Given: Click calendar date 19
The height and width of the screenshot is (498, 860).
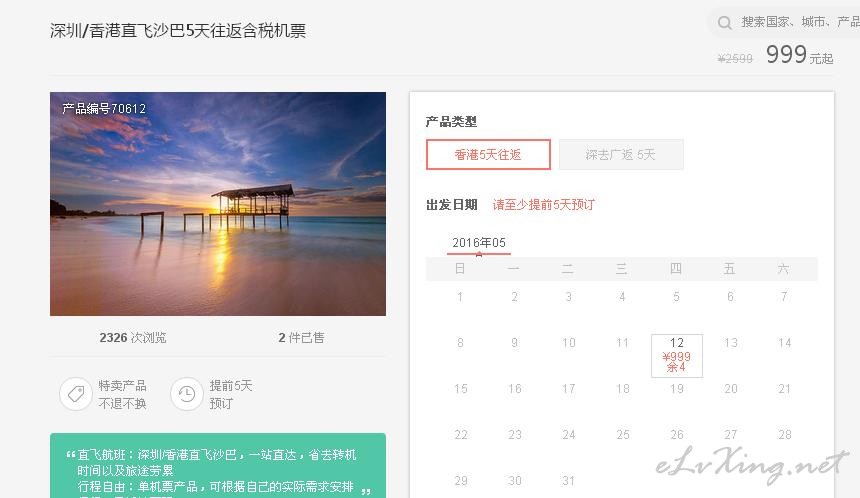Looking at the screenshot, I should 677,389.
